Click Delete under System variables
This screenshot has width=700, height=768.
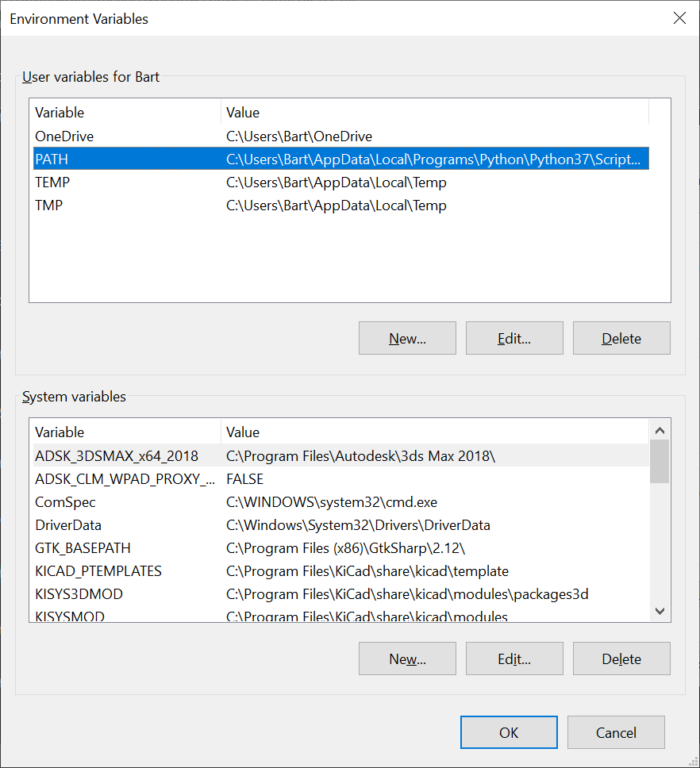pyautogui.click(x=621, y=659)
